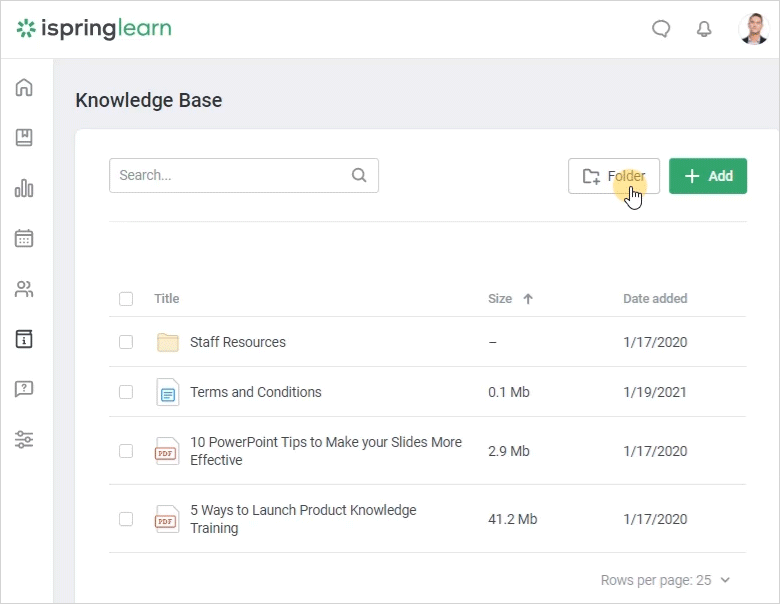Open the Users icon in sidebar
780x604 pixels.
point(24,289)
